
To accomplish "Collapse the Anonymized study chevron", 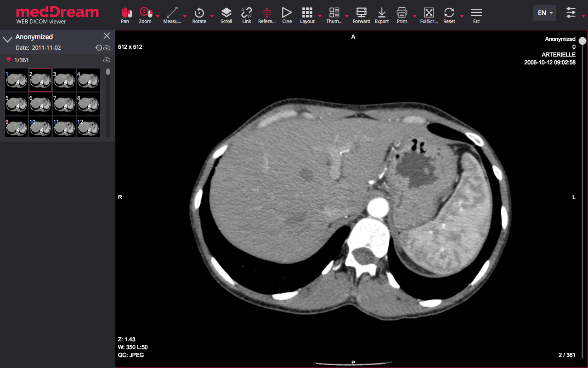I will click(7, 39).
